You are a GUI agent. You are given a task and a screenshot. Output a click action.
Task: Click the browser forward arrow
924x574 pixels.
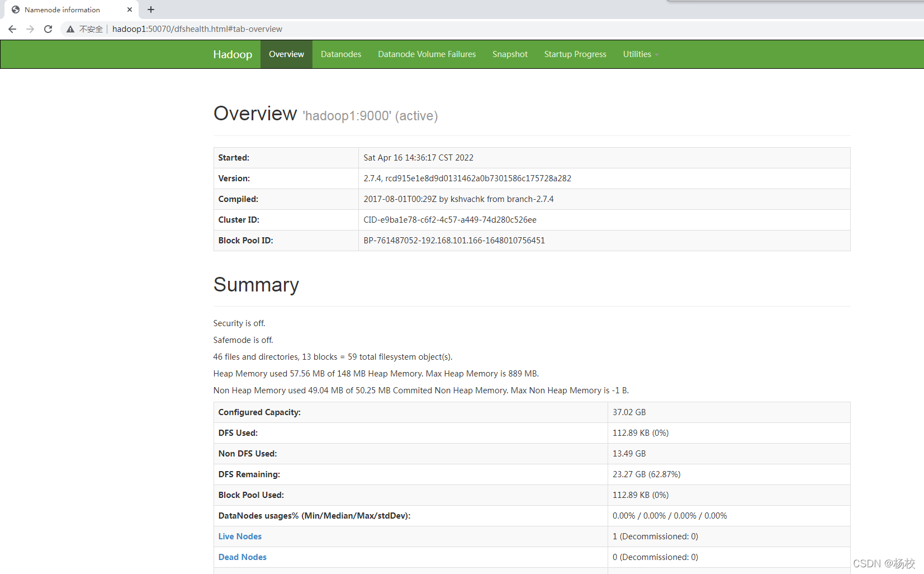[30, 29]
